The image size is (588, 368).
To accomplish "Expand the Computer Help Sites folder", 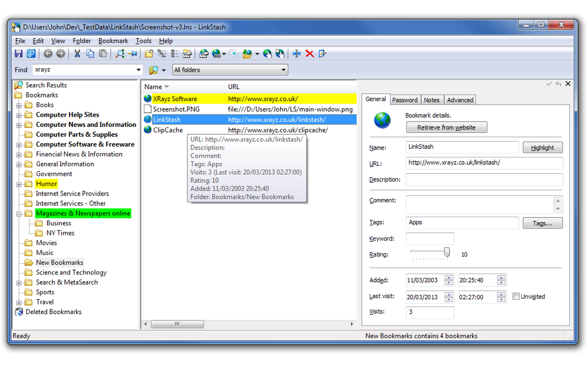I will point(19,115).
